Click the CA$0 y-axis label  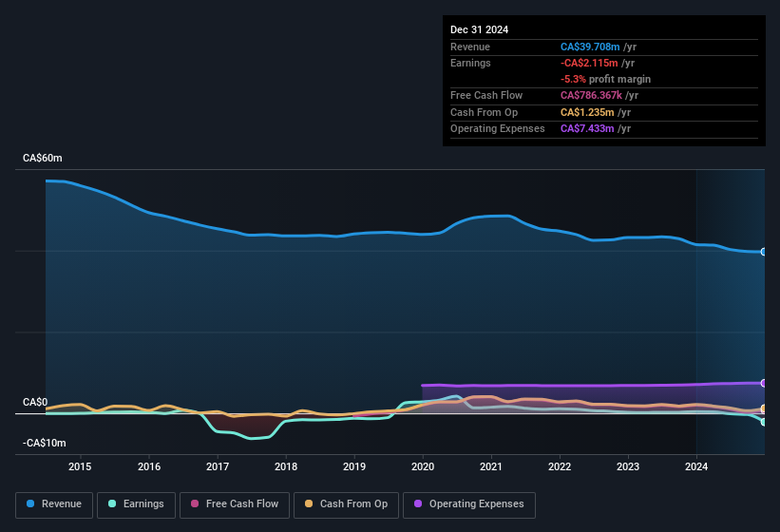35,402
